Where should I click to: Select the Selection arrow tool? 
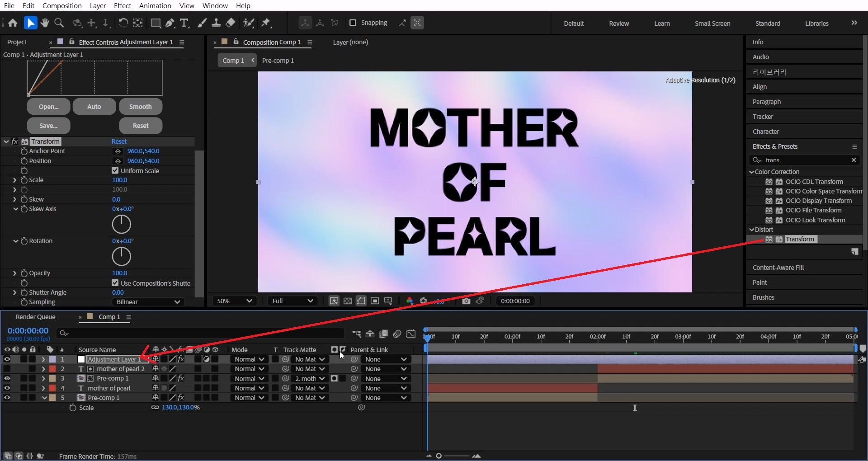click(x=30, y=23)
